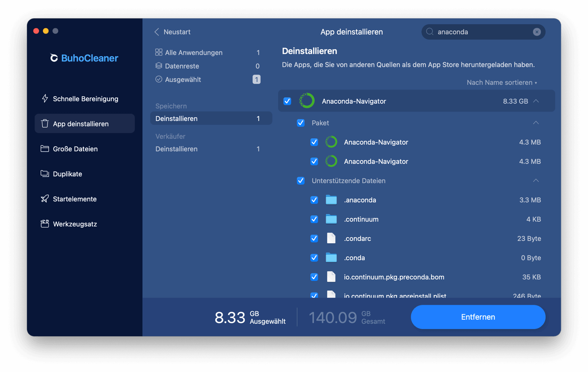Uncheck the .conda checkbox

pos(314,258)
